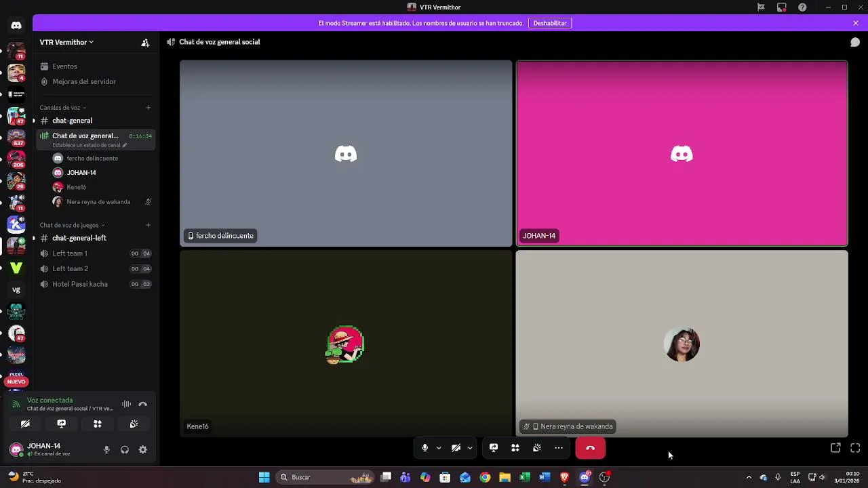The width and height of the screenshot is (868, 488).
Task: Dismiss the streamer mode banner
Action: point(856,23)
